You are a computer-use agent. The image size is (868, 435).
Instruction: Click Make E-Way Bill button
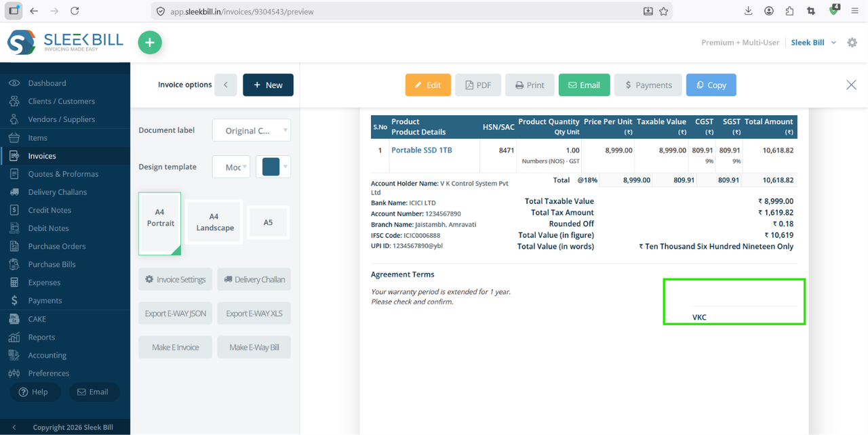tap(254, 347)
